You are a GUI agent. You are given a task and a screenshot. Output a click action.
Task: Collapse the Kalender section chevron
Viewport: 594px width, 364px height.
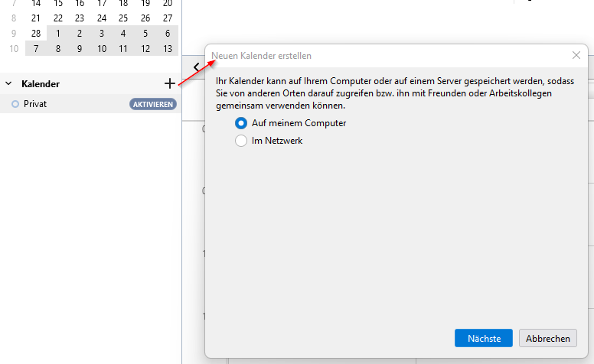point(9,83)
